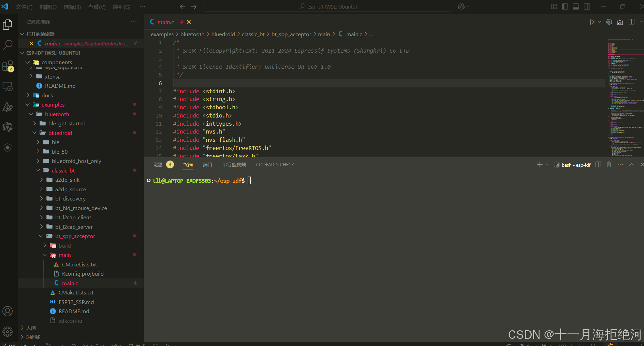
Task: Close the main.c editor tab
Action: (189, 22)
